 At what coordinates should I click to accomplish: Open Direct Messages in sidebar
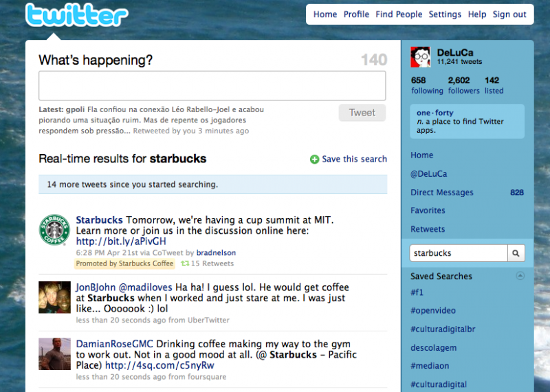(x=442, y=193)
